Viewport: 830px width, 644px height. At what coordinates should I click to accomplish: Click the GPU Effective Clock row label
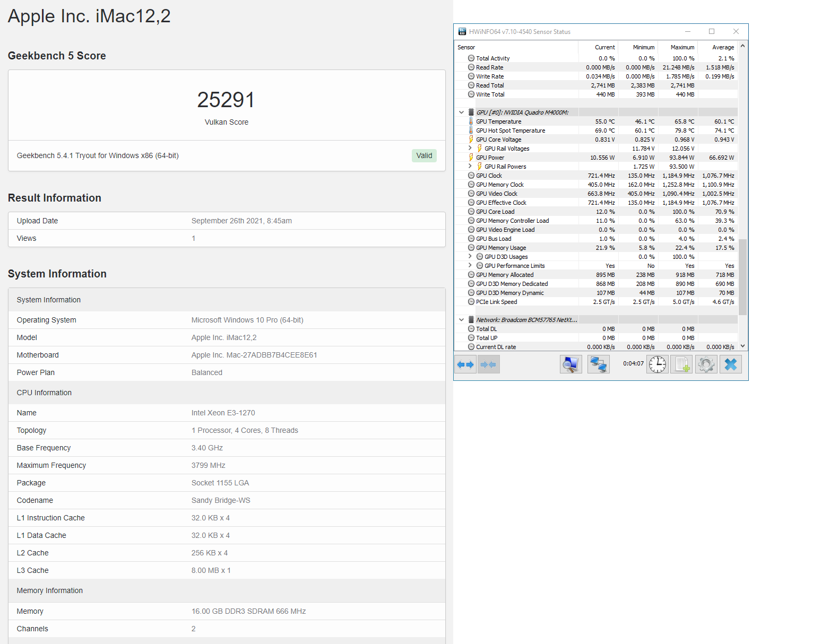pos(501,203)
